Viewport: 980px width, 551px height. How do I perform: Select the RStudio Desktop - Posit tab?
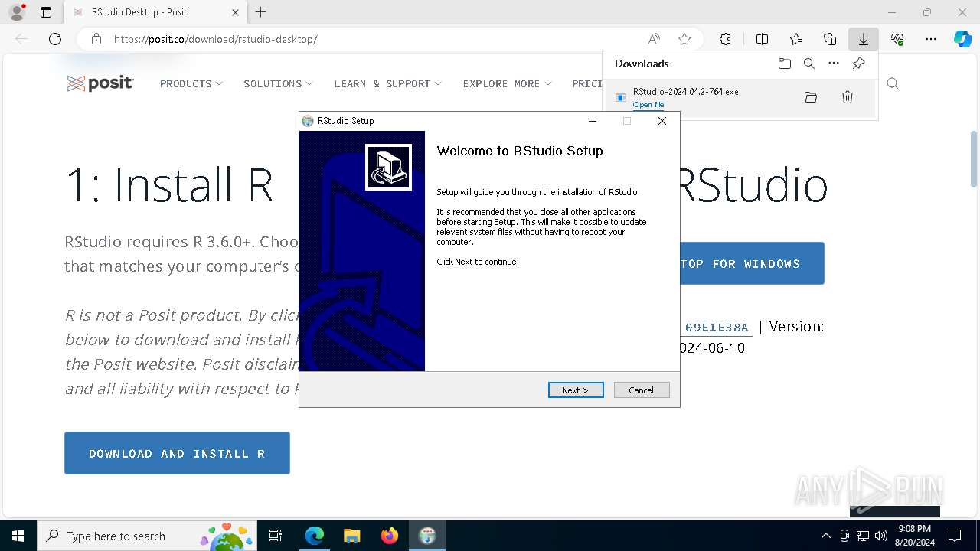(154, 12)
